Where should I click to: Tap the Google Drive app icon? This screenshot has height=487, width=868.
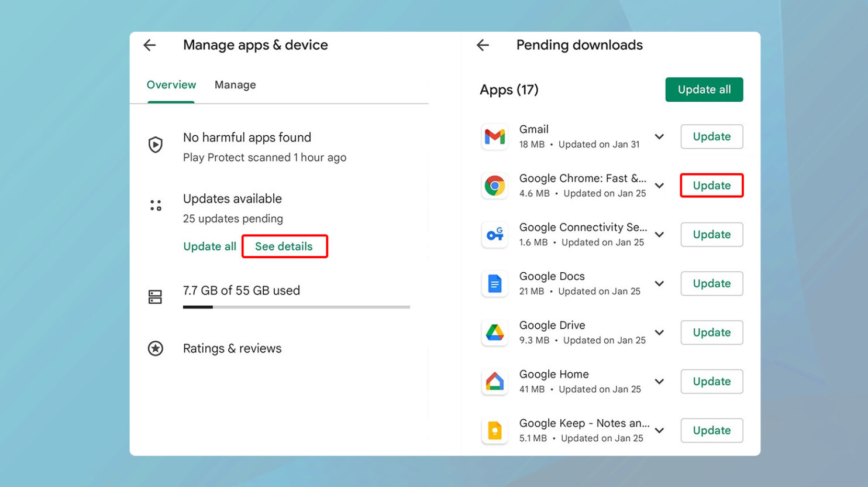(x=495, y=332)
